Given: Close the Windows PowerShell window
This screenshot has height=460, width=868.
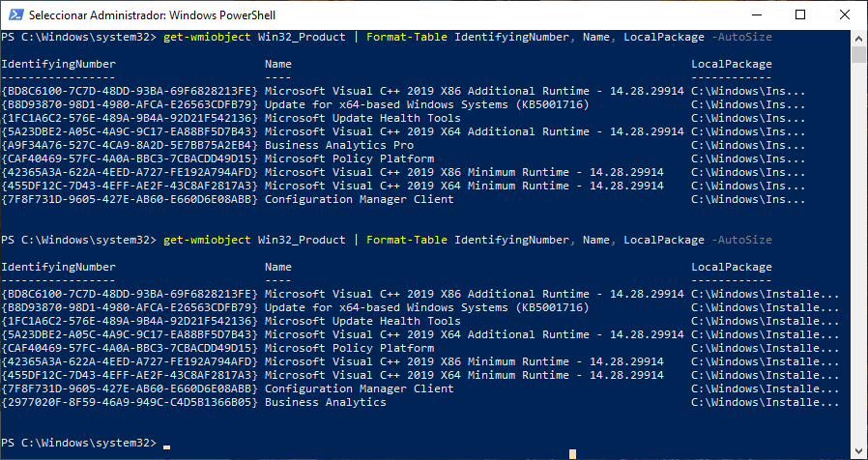Looking at the screenshot, I should point(844,14).
